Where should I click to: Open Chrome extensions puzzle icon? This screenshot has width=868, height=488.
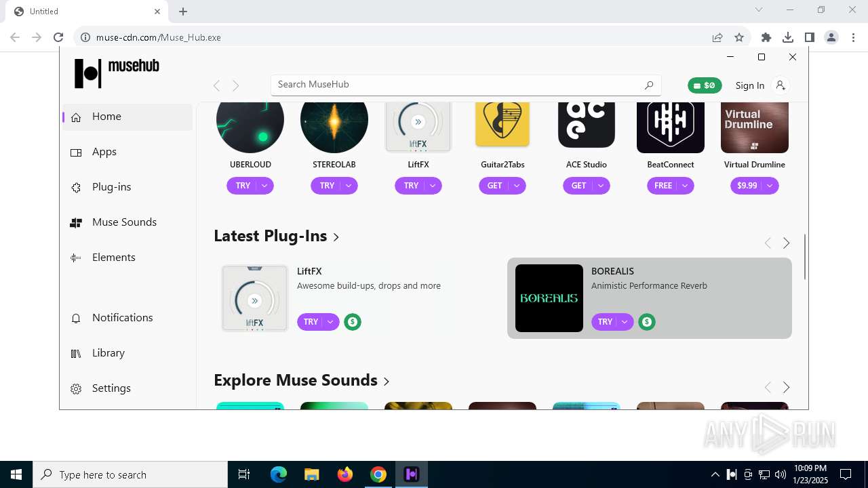(x=766, y=37)
